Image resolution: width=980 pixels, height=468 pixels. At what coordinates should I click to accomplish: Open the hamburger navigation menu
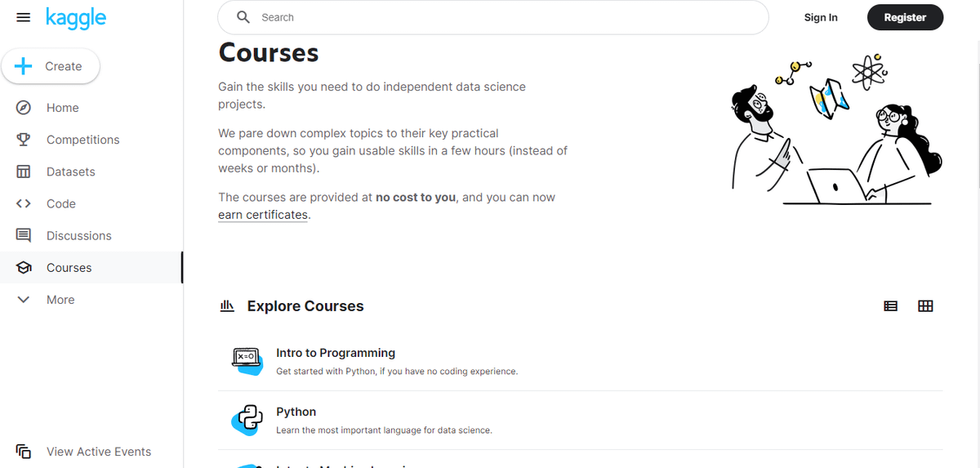pos(23,17)
